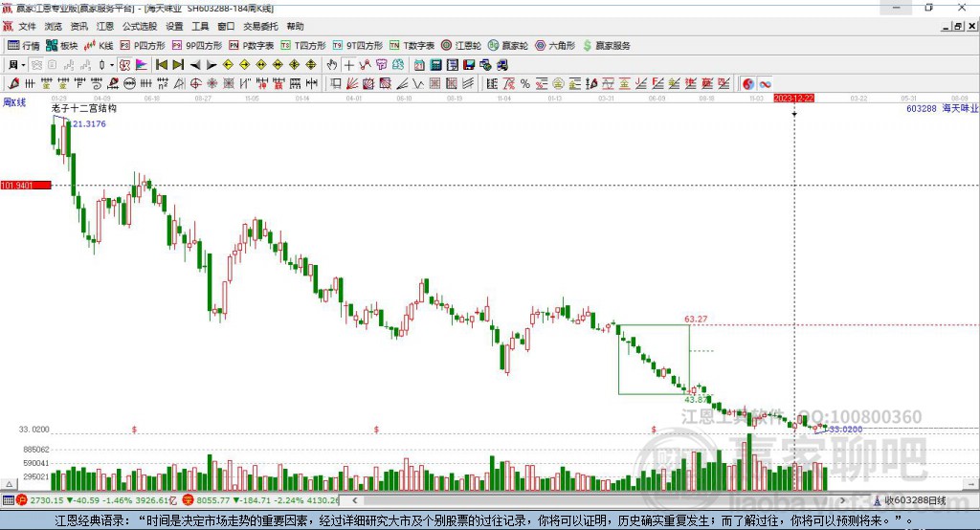
Task: Open the 设置 menu
Action: [x=174, y=26]
